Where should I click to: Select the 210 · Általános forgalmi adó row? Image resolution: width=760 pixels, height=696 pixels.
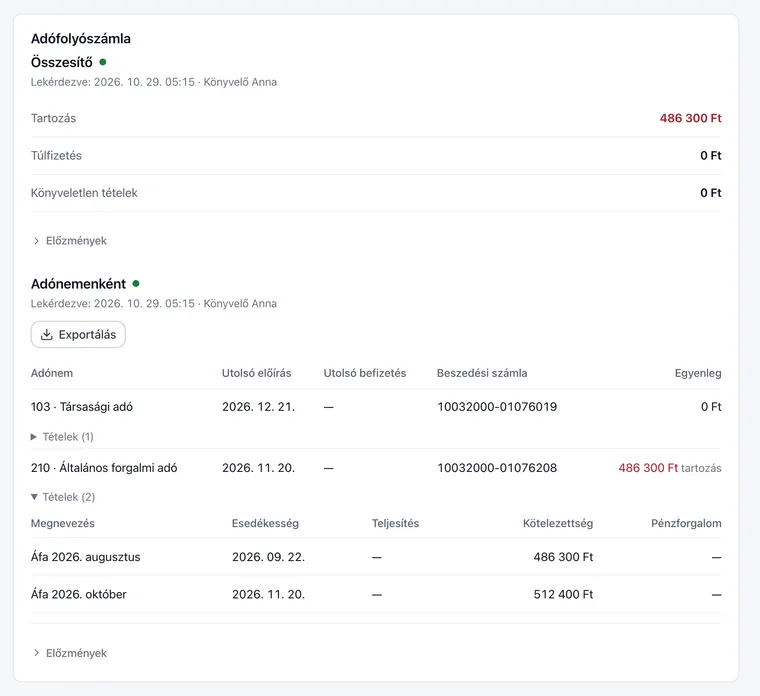tap(376, 468)
